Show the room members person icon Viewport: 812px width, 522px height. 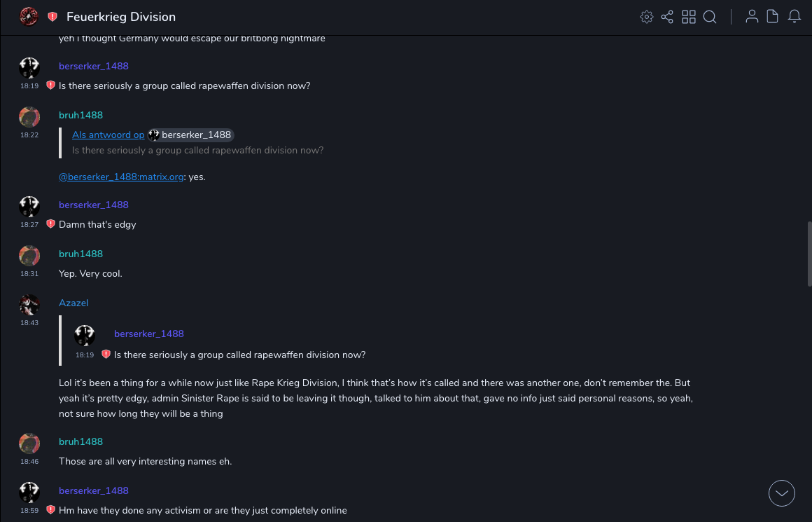[x=752, y=17]
